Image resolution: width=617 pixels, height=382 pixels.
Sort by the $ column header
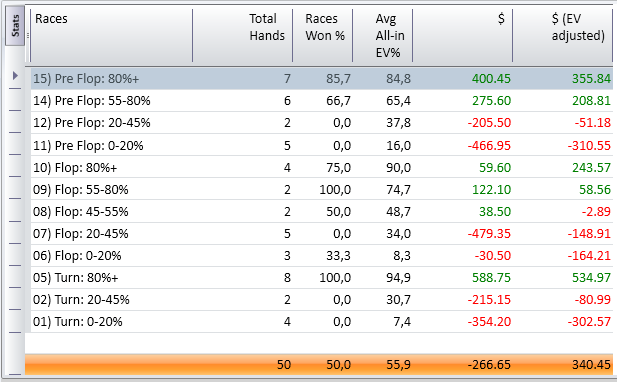[462, 35]
